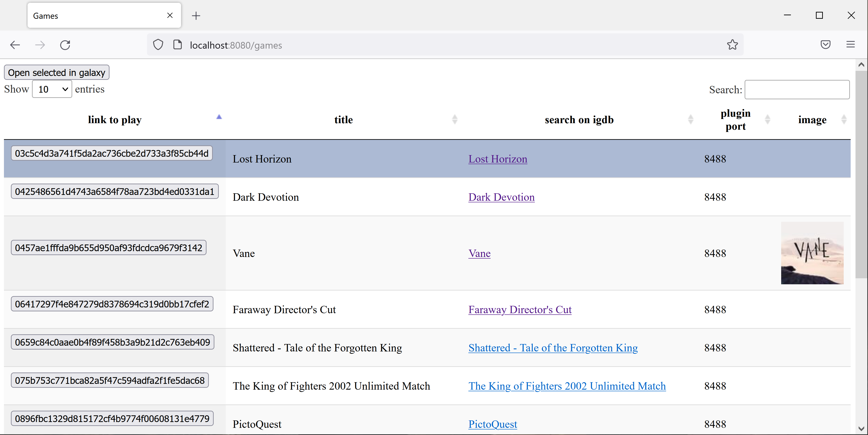Switch to the Games browser tab
The image size is (868, 435).
click(94, 16)
